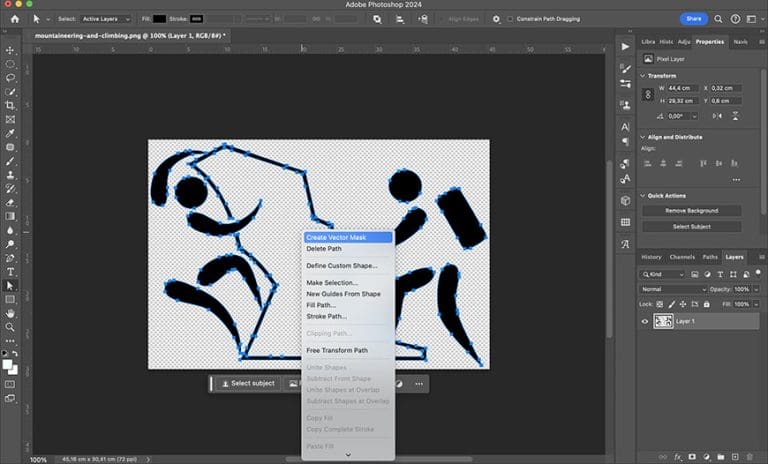This screenshot has width=768, height=464.
Task: Collapse the Transform section
Action: tap(643, 76)
